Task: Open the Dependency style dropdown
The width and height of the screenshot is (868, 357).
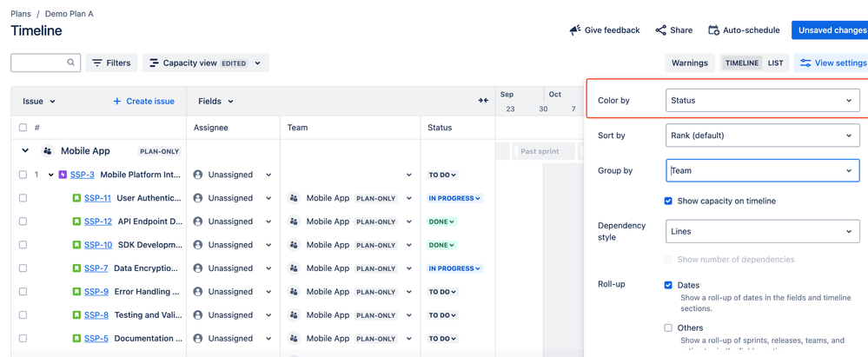Action: pos(762,231)
